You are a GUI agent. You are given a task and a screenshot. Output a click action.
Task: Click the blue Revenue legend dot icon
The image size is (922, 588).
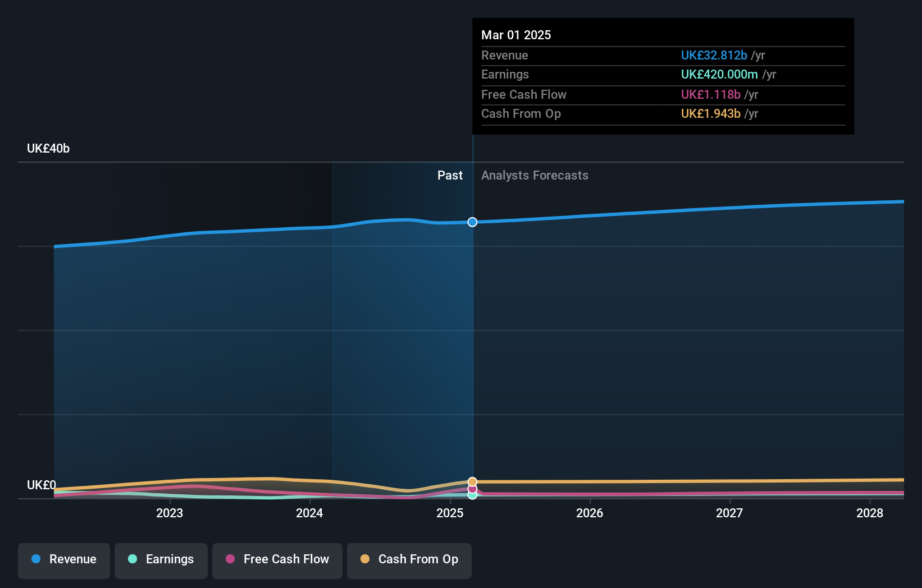pyautogui.click(x=36, y=559)
